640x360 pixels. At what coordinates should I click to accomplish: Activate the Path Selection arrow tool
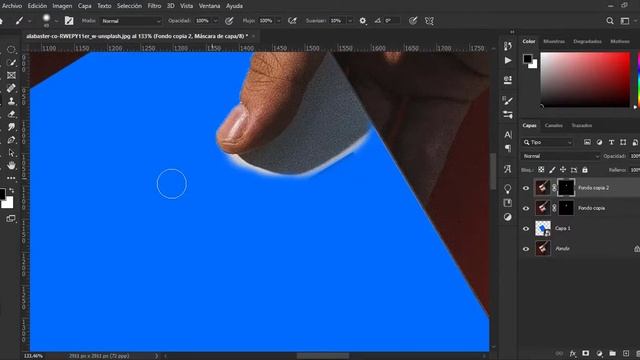(x=11, y=153)
